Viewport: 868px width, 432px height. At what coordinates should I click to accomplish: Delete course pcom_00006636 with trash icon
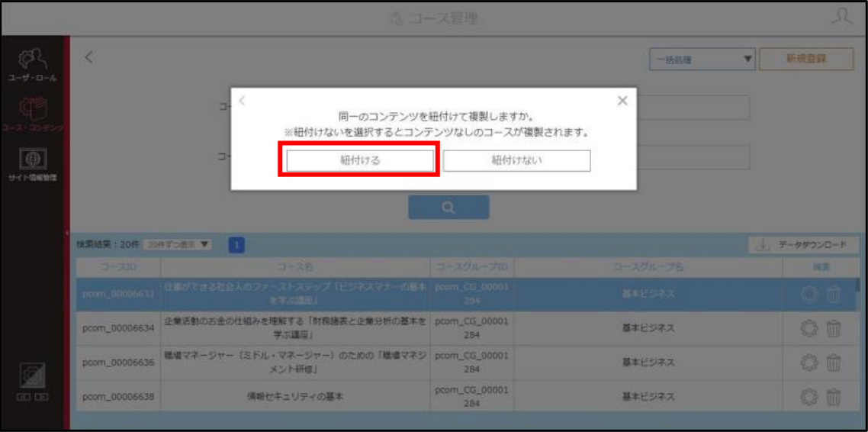(x=834, y=363)
